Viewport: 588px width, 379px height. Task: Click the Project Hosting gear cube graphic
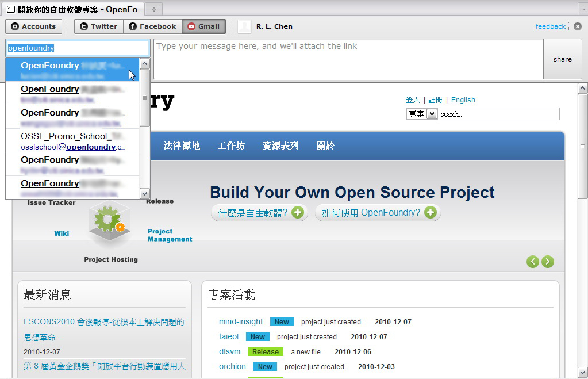(x=109, y=223)
